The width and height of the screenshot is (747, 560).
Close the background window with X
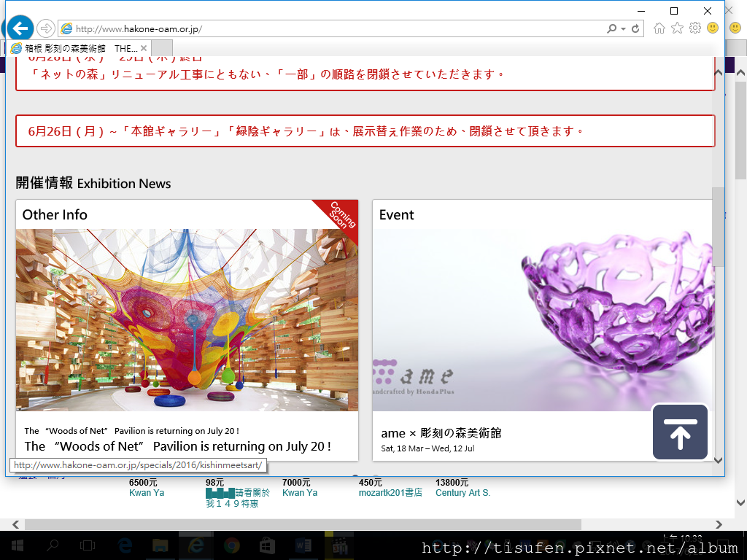click(x=729, y=10)
